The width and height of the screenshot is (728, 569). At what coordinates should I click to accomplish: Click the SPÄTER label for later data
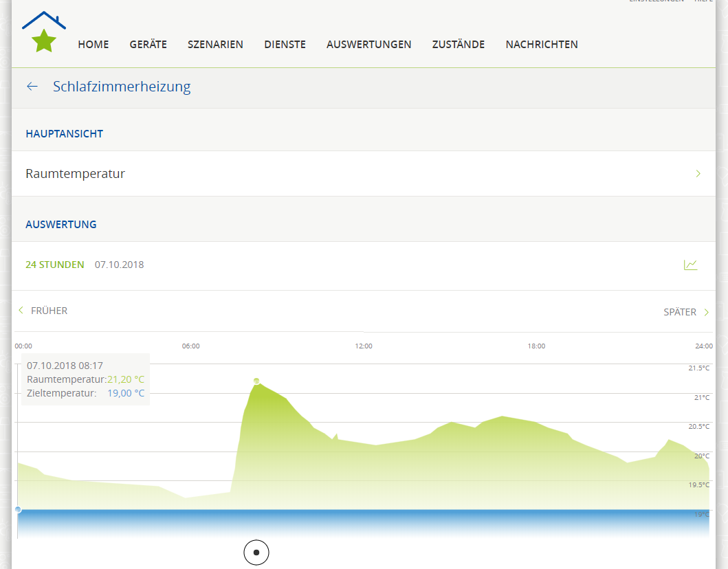679,312
